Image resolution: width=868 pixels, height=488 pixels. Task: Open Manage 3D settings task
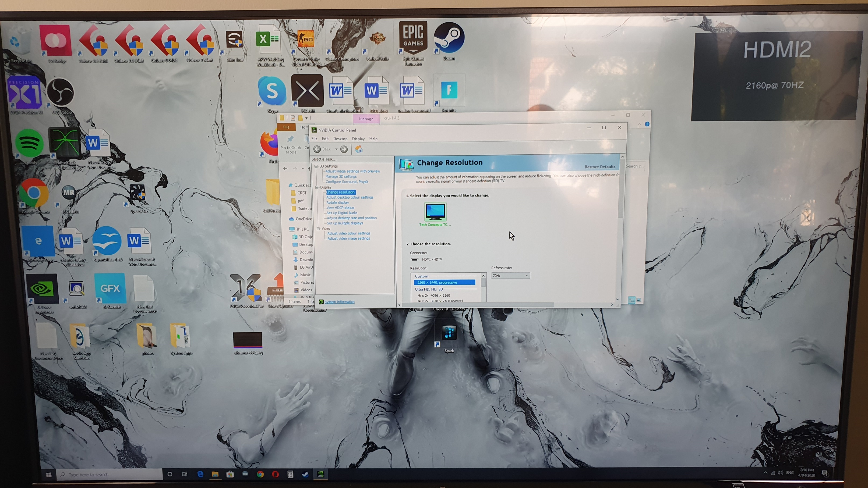(x=341, y=176)
